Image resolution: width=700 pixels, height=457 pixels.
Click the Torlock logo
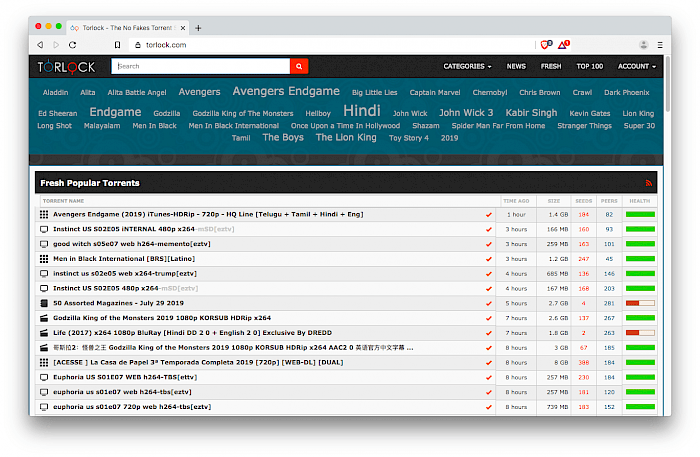66,66
